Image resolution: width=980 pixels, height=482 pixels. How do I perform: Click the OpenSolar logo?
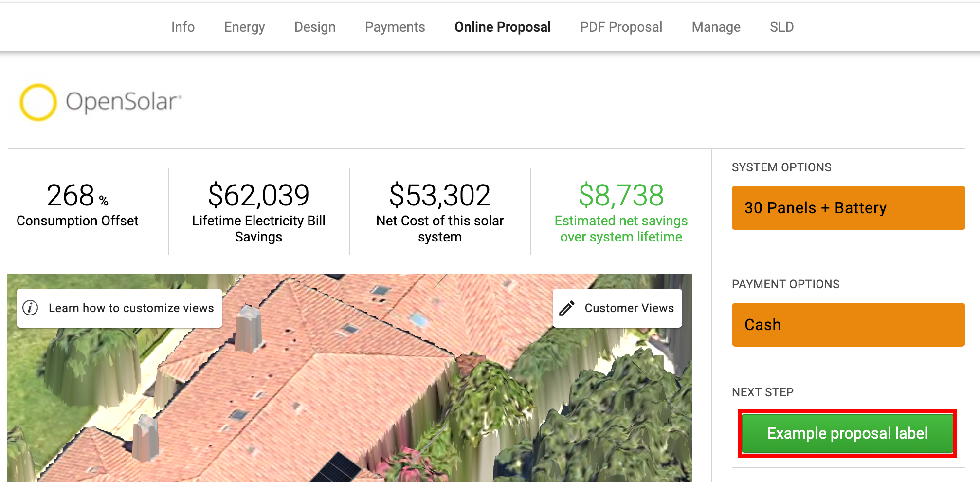click(x=101, y=102)
